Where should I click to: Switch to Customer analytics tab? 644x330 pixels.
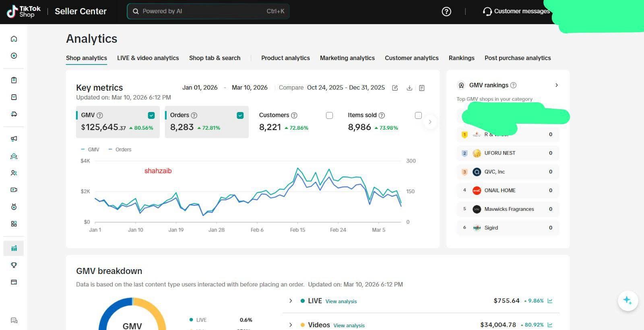pyautogui.click(x=412, y=58)
